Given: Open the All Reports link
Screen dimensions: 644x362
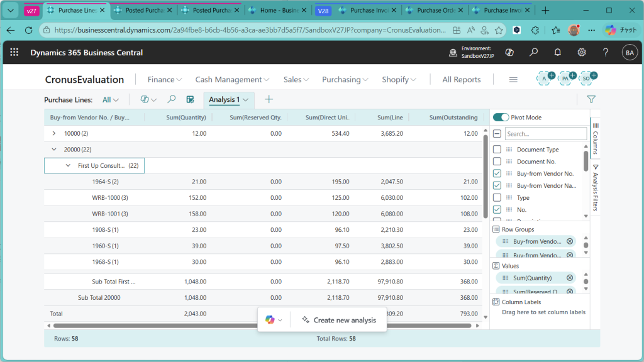Looking at the screenshot, I should (x=461, y=80).
